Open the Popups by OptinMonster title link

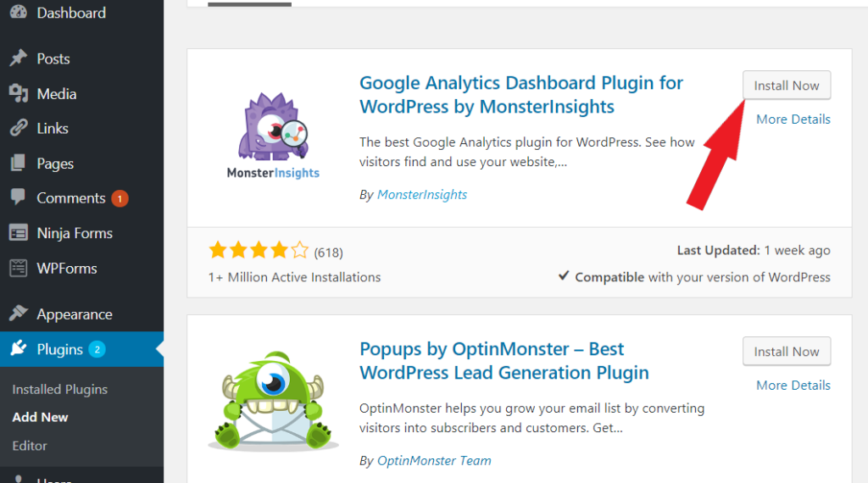point(504,361)
